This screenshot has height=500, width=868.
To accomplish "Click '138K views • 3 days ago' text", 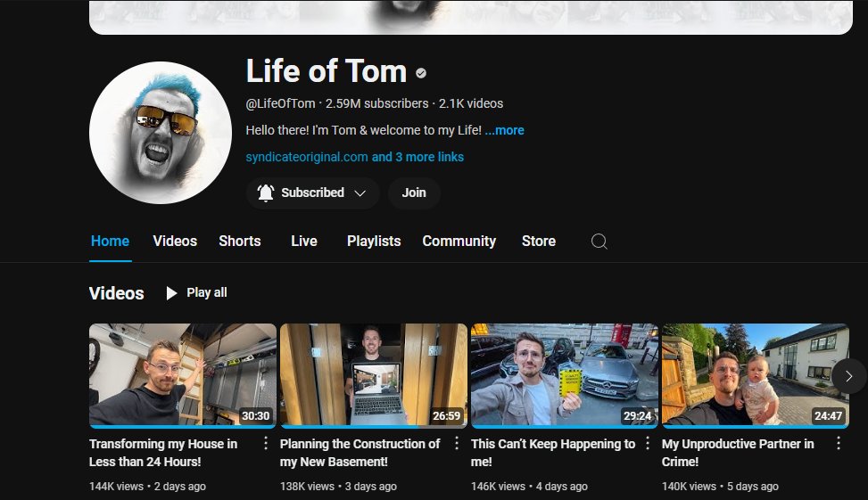I will click(x=338, y=486).
